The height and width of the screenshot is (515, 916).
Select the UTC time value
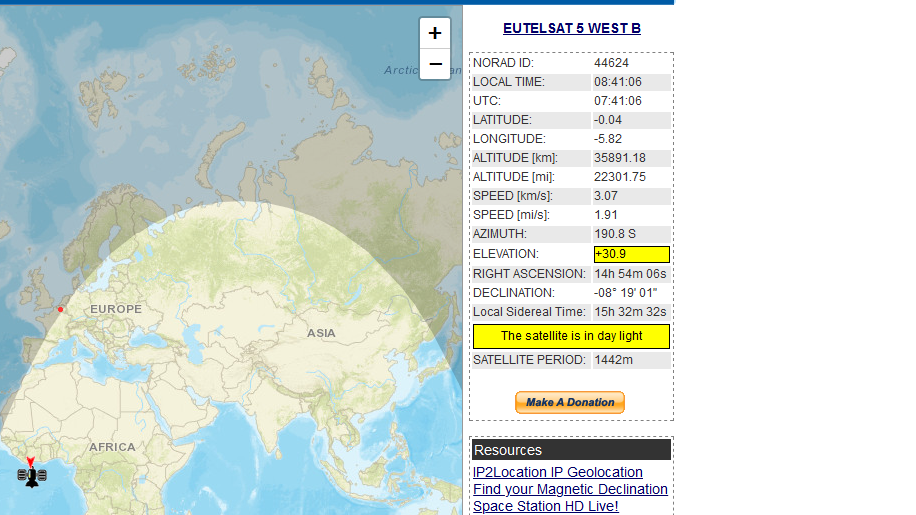[618, 101]
